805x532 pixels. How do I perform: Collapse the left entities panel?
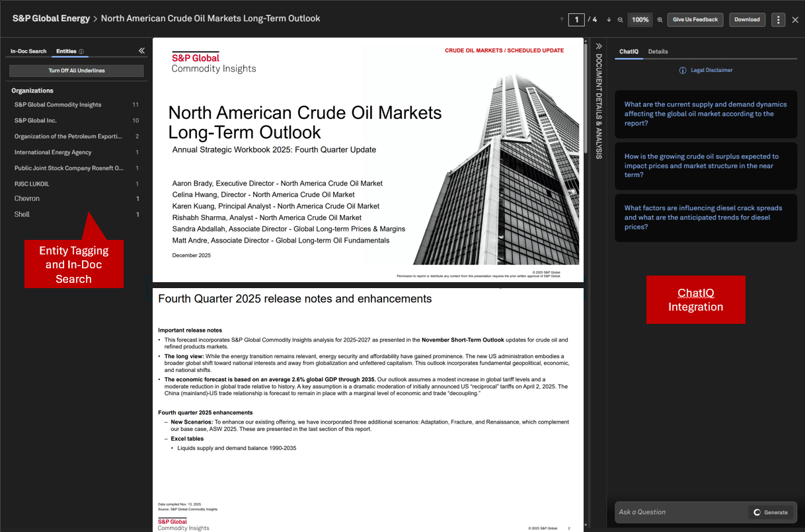coord(141,51)
